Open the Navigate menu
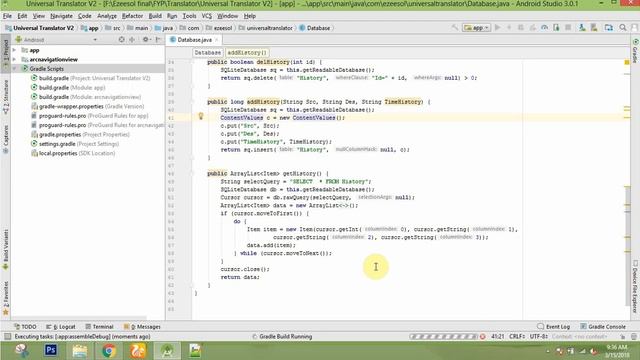Screen dimensions: 640x360 pyautogui.click(x=61, y=16)
